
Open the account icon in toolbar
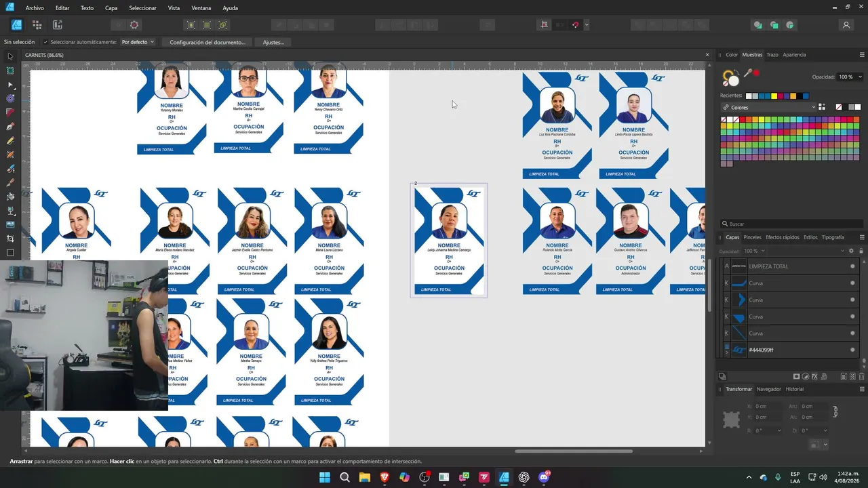[x=846, y=25]
